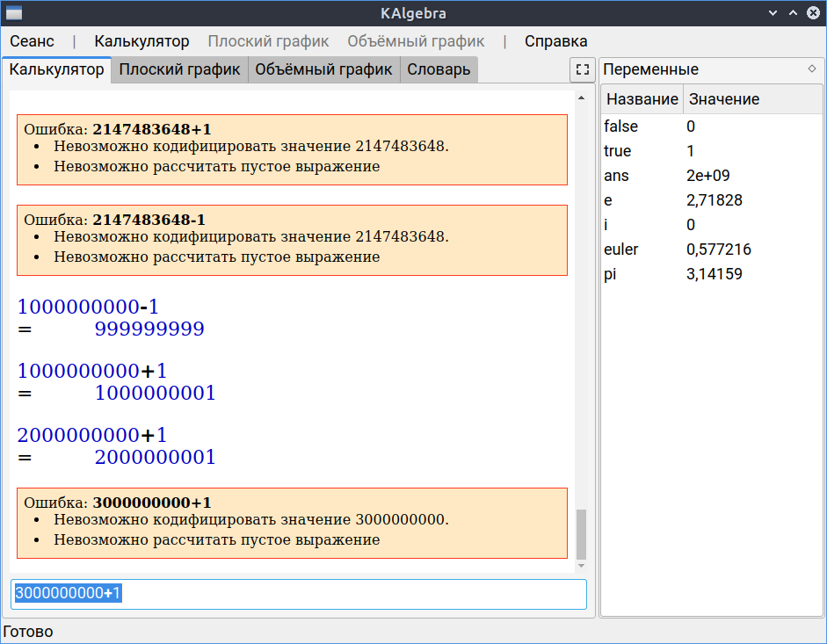Click the Готово status bar text
The width and height of the screenshot is (827, 644).
tap(28, 632)
